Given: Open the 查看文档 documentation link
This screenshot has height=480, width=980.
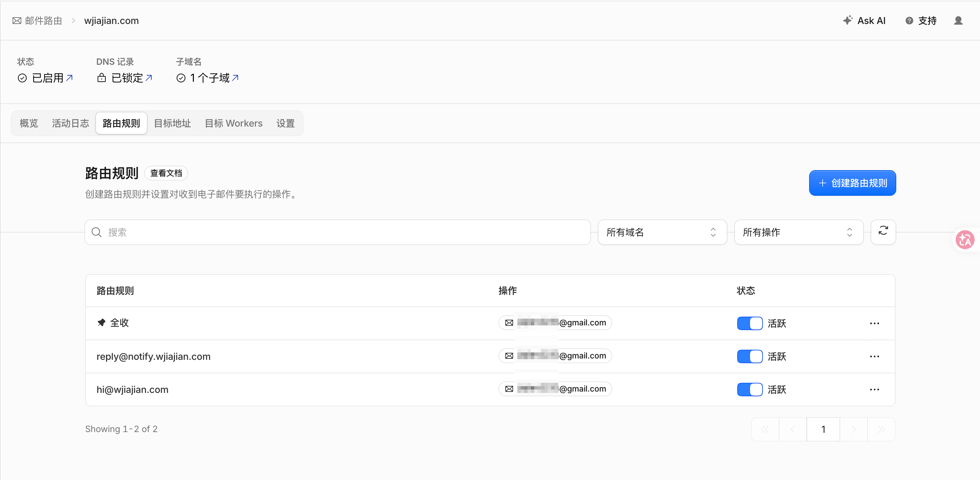Looking at the screenshot, I should 166,173.
